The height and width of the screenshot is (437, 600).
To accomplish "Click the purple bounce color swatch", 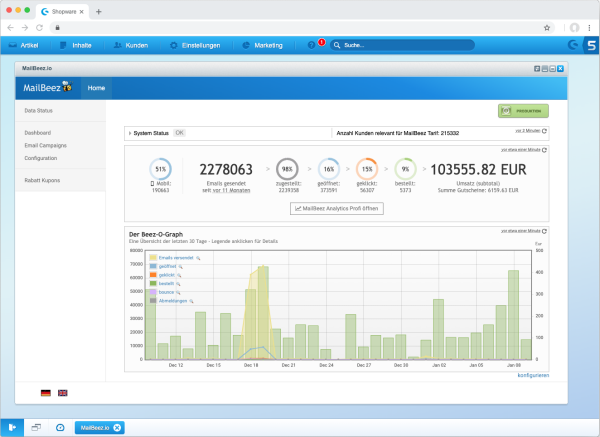I will [x=153, y=292].
